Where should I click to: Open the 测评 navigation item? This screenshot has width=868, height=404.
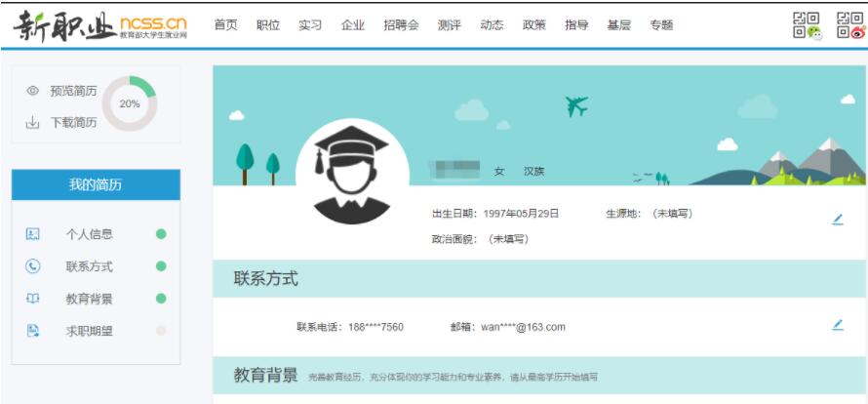pos(449,25)
